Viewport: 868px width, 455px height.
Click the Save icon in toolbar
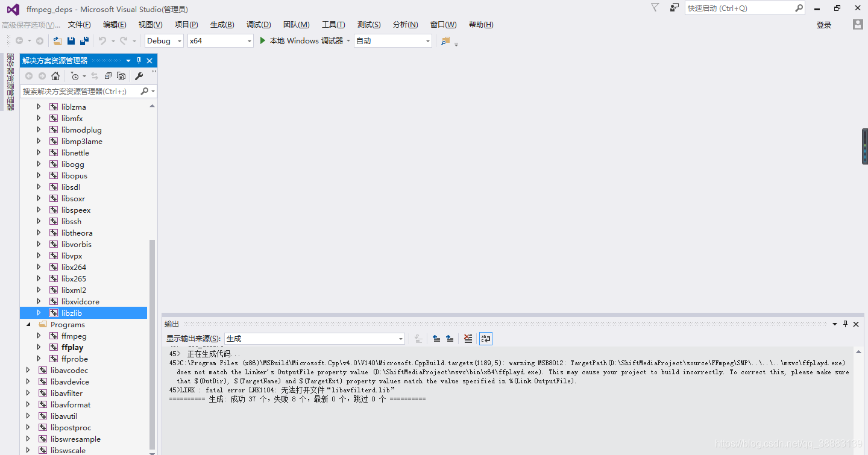click(71, 41)
